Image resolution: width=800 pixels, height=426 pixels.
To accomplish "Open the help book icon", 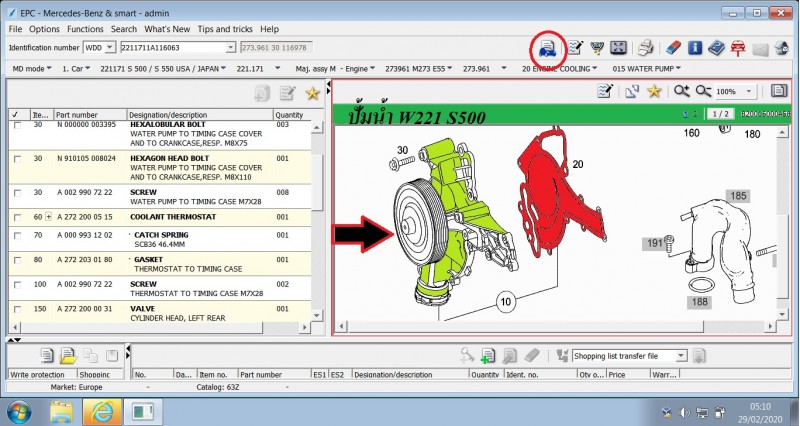I will [x=716, y=48].
